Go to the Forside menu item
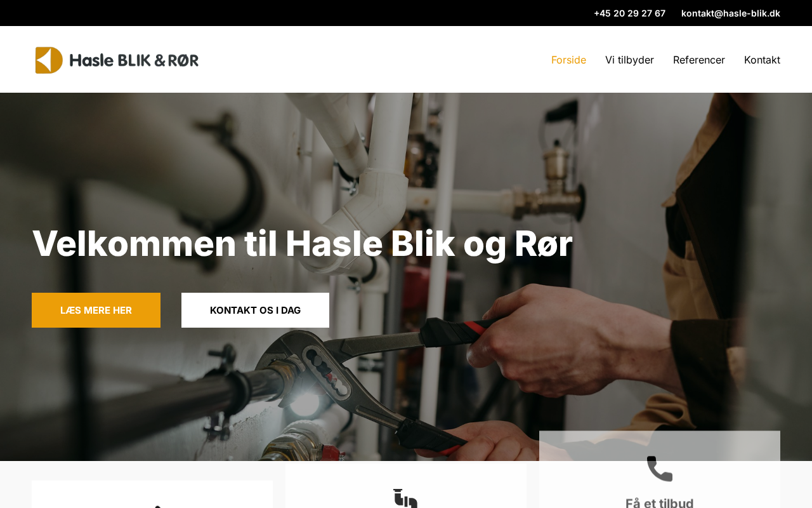The image size is (812, 508). 568,60
